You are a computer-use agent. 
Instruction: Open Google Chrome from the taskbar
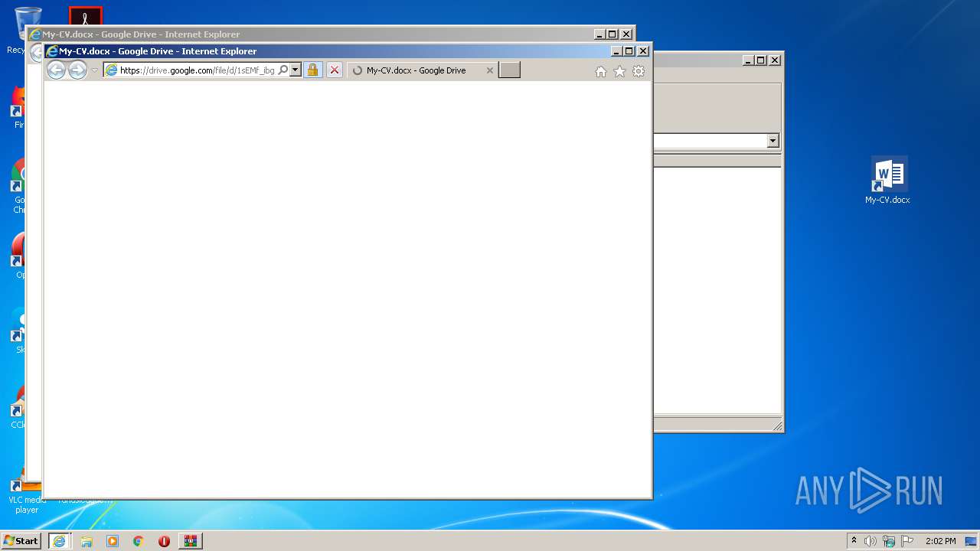pyautogui.click(x=139, y=541)
